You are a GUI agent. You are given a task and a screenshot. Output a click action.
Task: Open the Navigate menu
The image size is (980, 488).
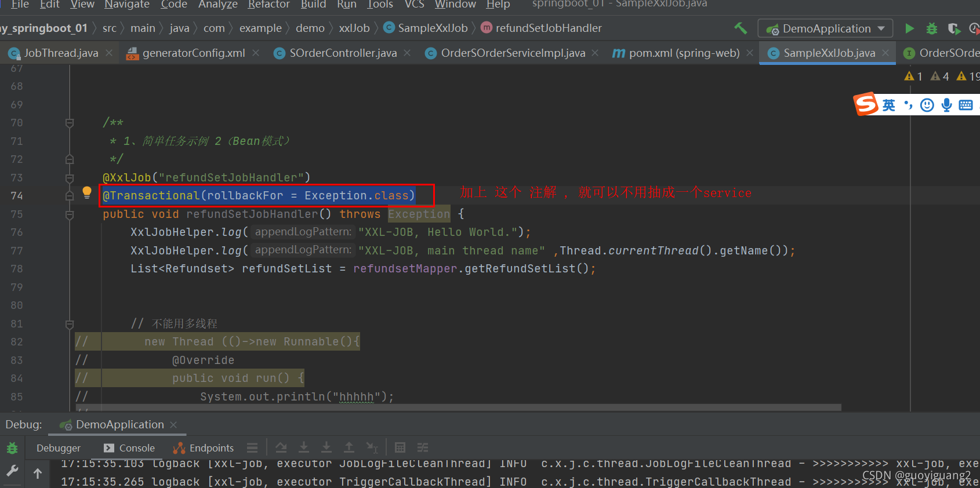click(x=127, y=4)
